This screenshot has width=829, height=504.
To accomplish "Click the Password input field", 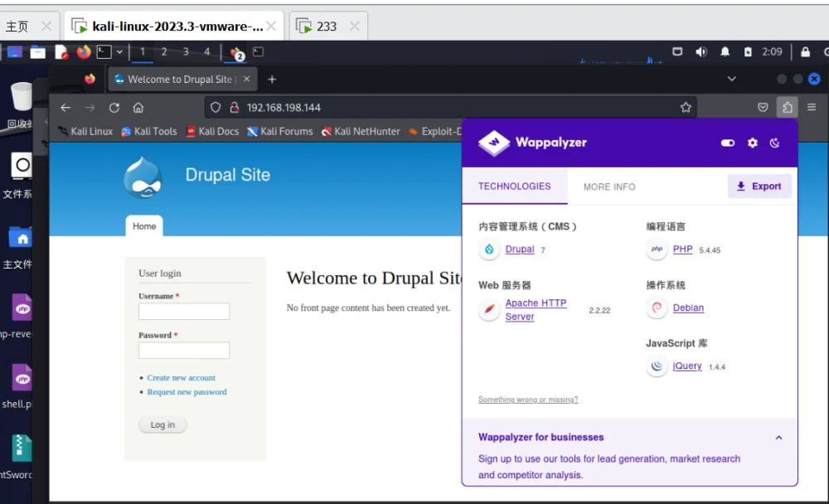I will point(184,350).
